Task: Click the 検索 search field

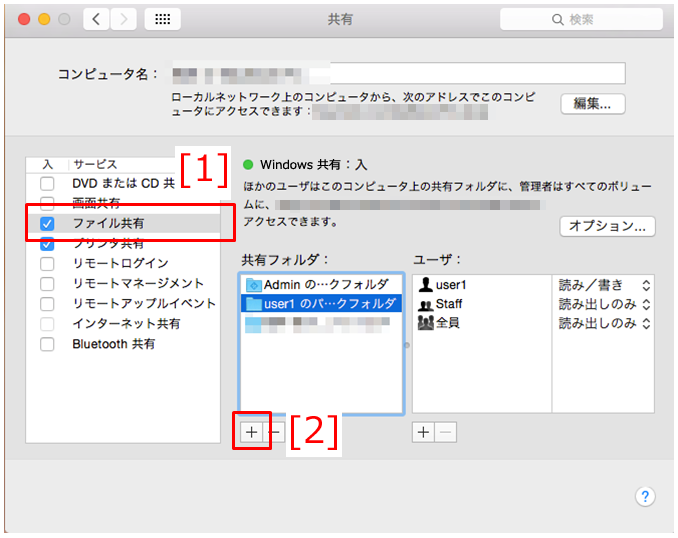Action: click(580, 19)
